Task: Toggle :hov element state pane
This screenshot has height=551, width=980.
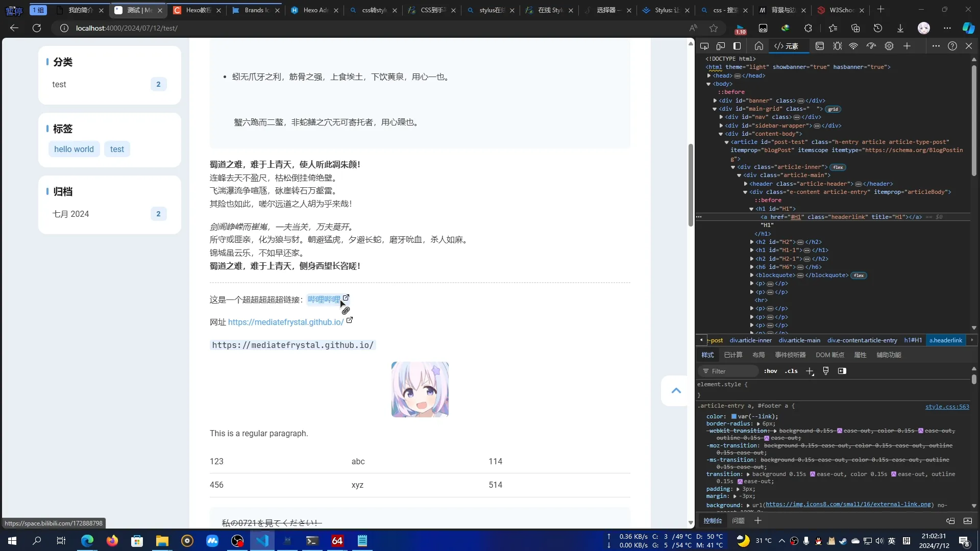Action: tap(771, 371)
